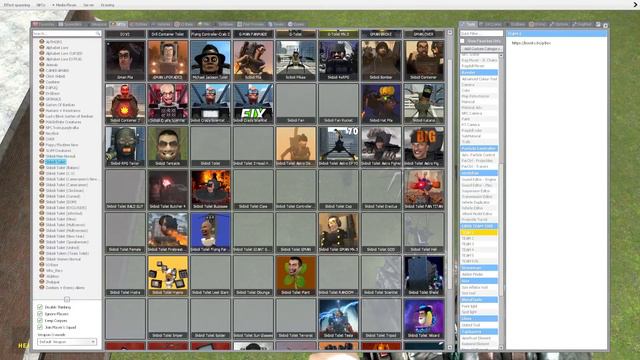The width and height of the screenshot is (640, 360).
Task: Select the Skibidi Bomber spawn icon
Action: 381,60
